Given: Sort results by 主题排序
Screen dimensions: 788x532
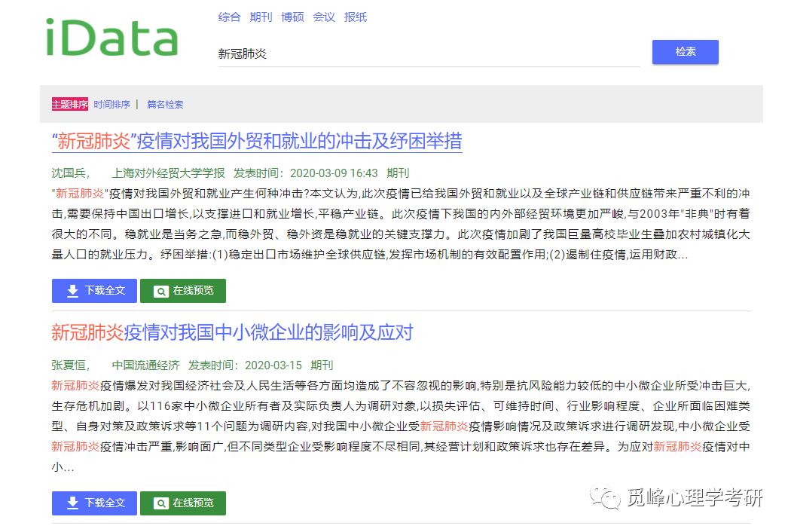Looking at the screenshot, I should click(x=70, y=104).
